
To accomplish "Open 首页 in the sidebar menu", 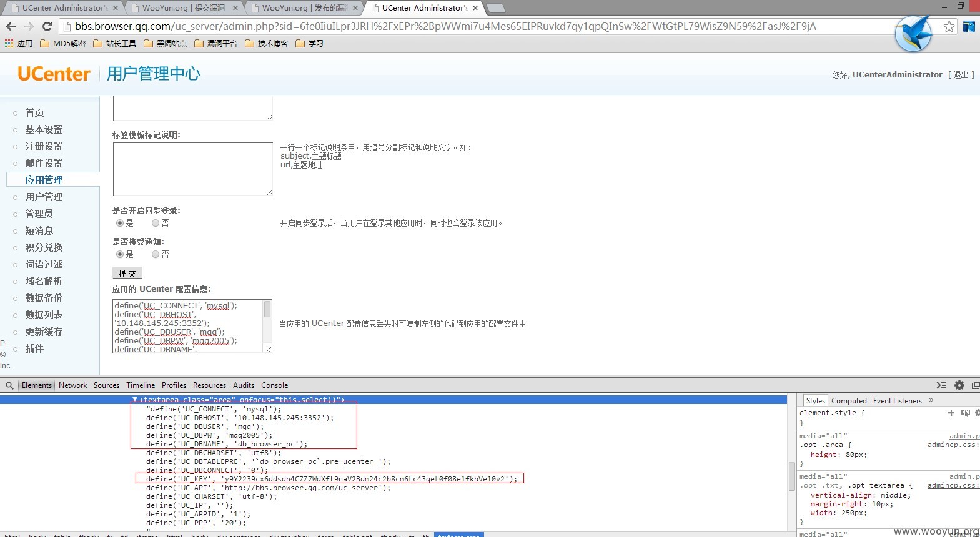I will coord(34,112).
